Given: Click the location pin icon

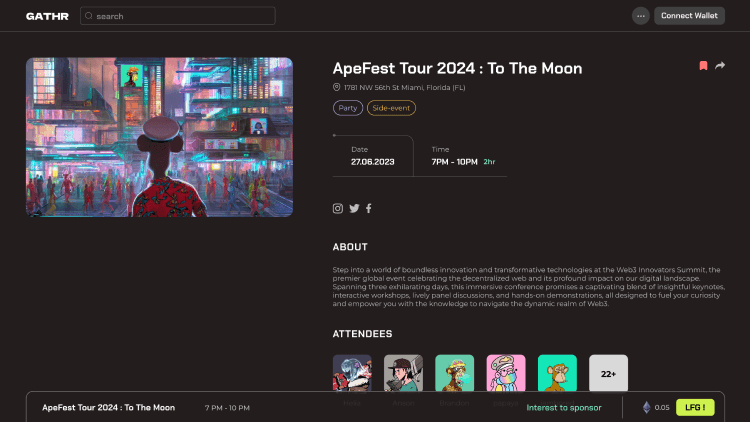Looking at the screenshot, I should (337, 88).
